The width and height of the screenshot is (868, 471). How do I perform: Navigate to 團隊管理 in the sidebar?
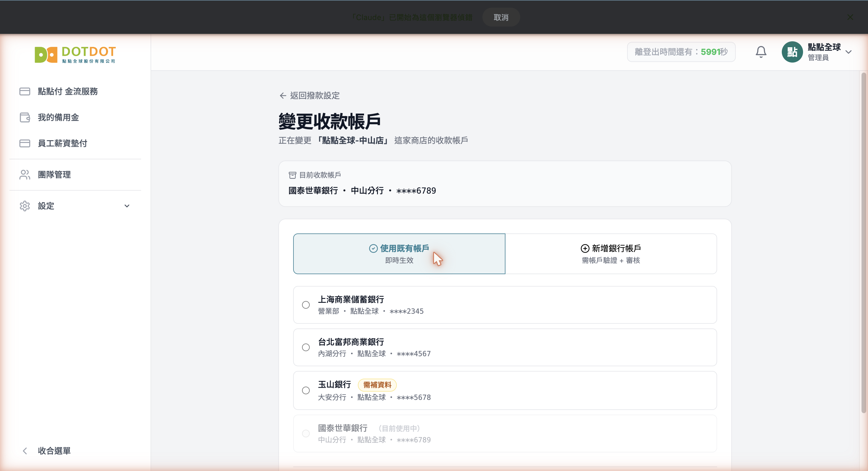[75, 174]
